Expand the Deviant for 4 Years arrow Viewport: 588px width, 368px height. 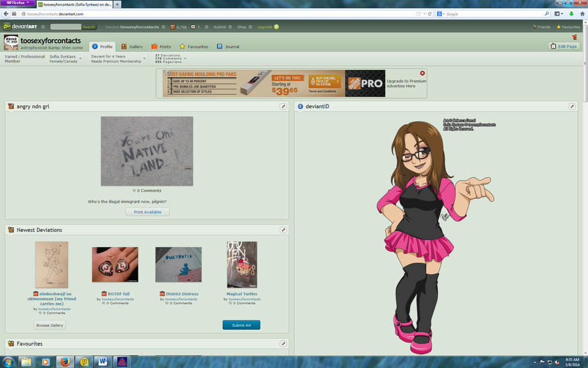[x=144, y=59]
